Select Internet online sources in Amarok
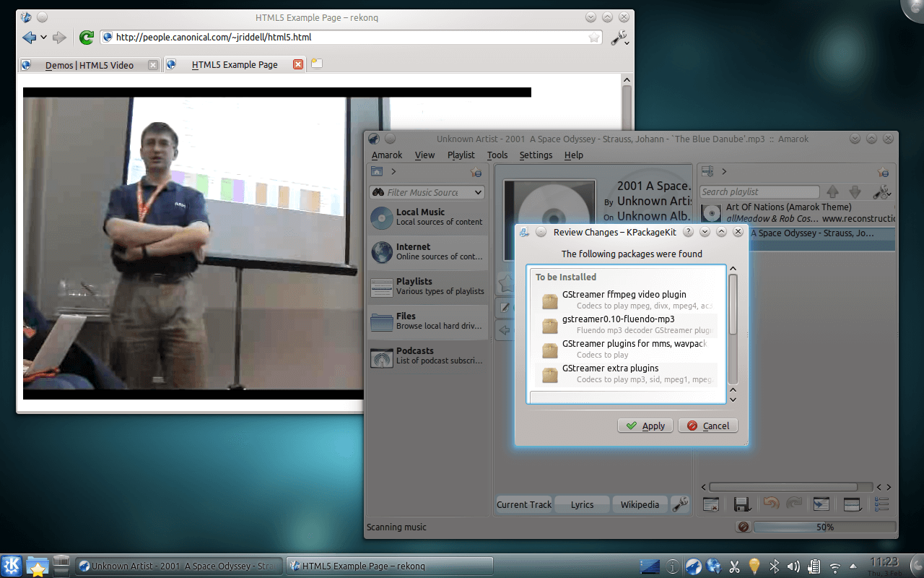Viewport: 924px width, 578px height. [427, 251]
